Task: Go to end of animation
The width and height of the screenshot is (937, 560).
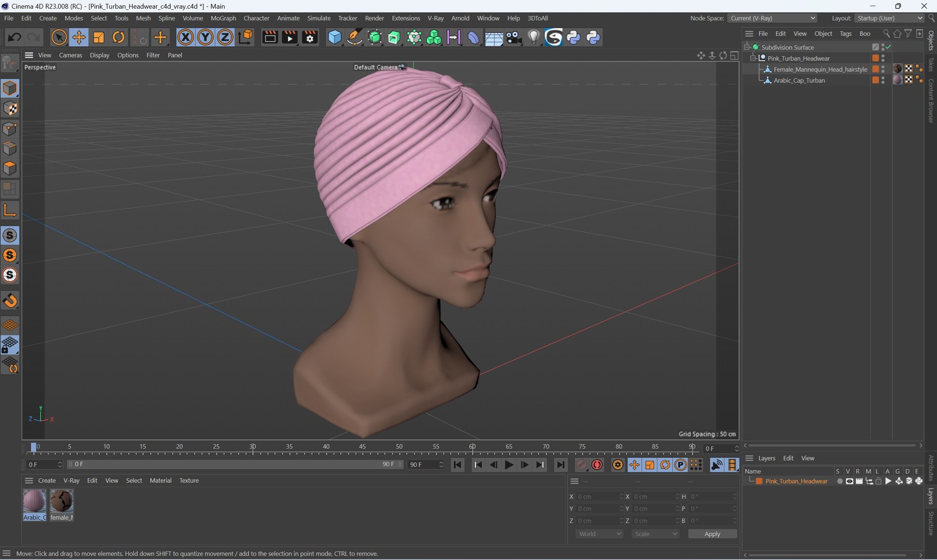Action: click(560, 465)
